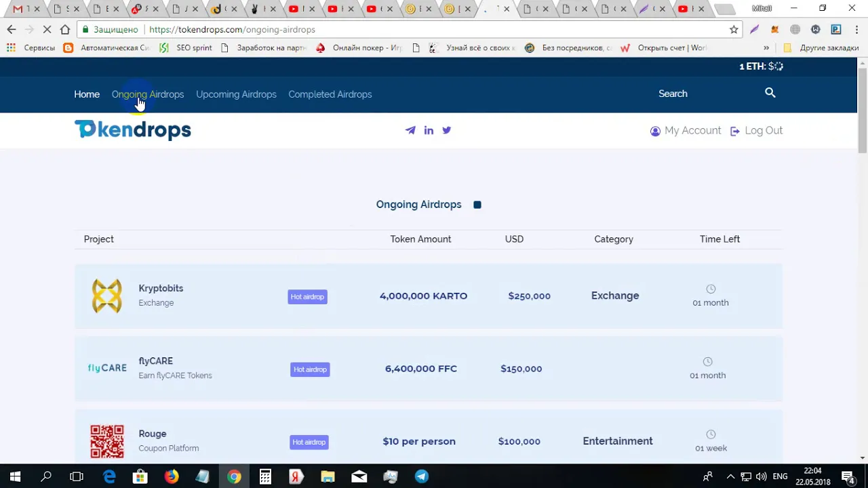The image size is (868, 488).
Task: Click the Token Amount column header
Action: click(x=420, y=239)
